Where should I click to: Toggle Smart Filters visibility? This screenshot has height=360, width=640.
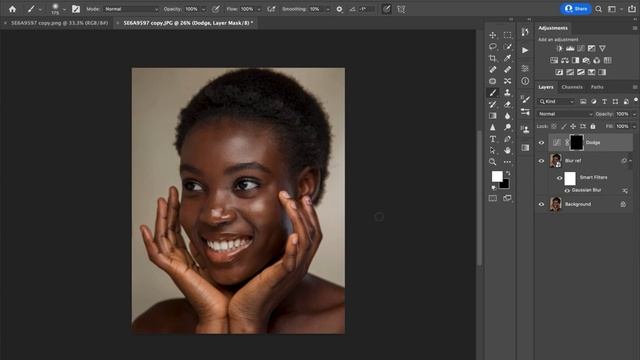560,178
